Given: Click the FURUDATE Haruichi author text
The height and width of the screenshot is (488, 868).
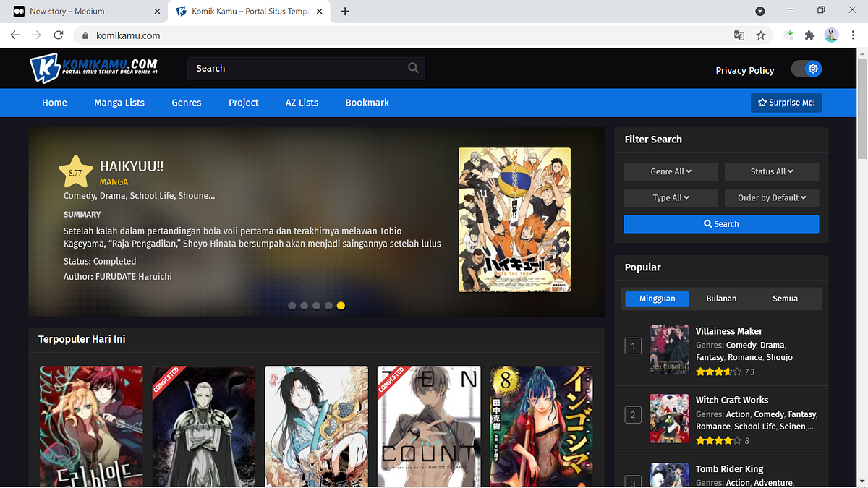Looking at the screenshot, I should (134, 276).
